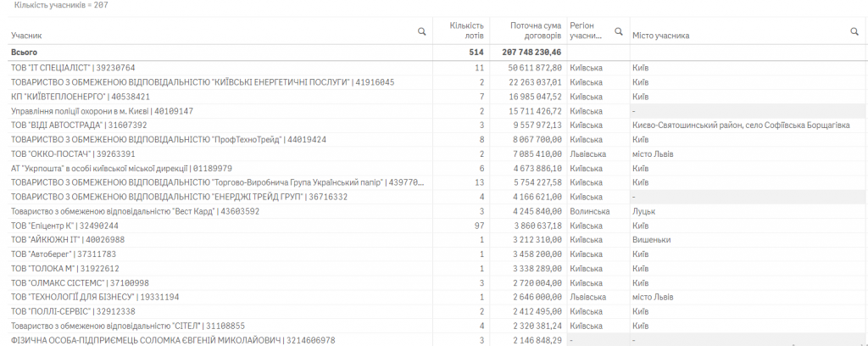Click lot count 97 for Епіцентр К
The height and width of the screenshot is (346, 868).
pos(479,226)
